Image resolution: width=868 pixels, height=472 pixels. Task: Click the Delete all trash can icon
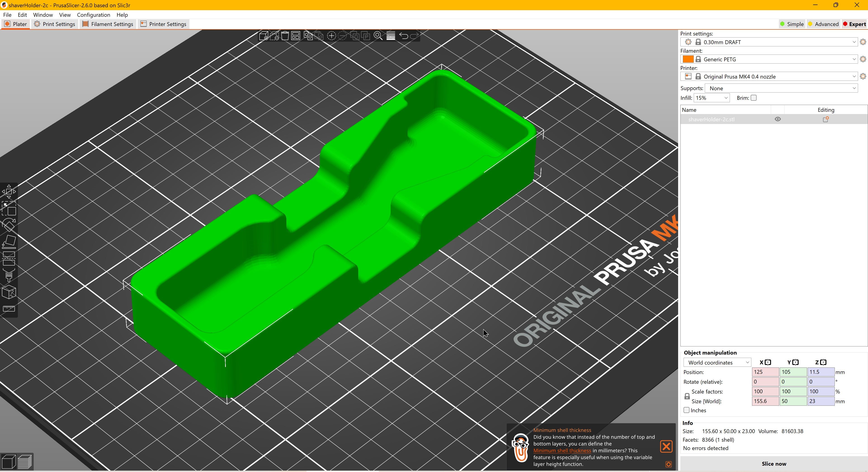(x=285, y=36)
